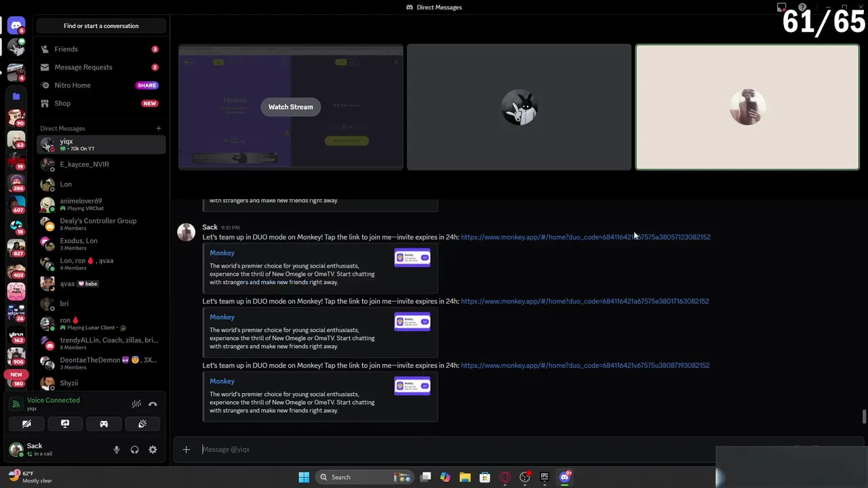This screenshot has height=488, width=868.
Task: Open E_kaycee_NVIR conversation
Action: coord(101,164)
